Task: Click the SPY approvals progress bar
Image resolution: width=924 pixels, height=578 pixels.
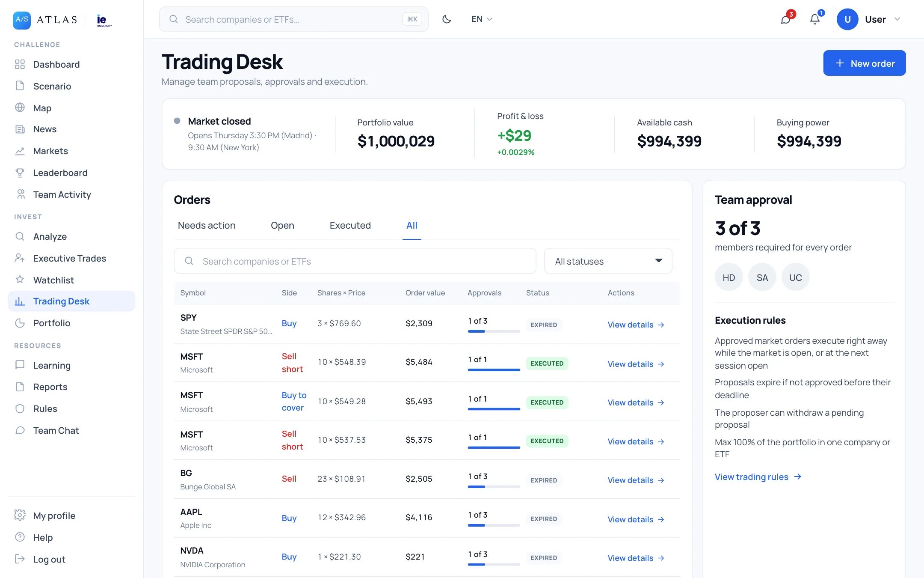Action: point(494,331)
